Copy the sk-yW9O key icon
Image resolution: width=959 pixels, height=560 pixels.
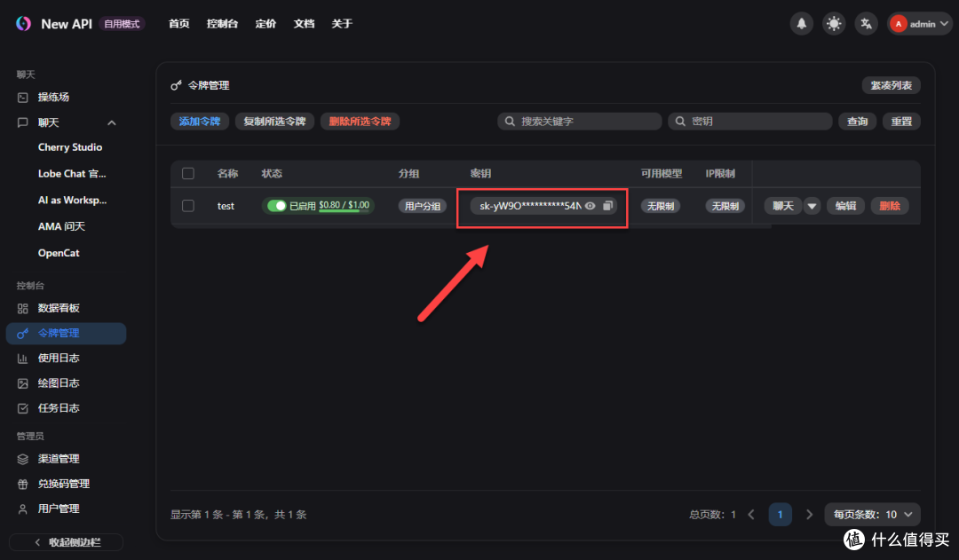coord(607,206)
